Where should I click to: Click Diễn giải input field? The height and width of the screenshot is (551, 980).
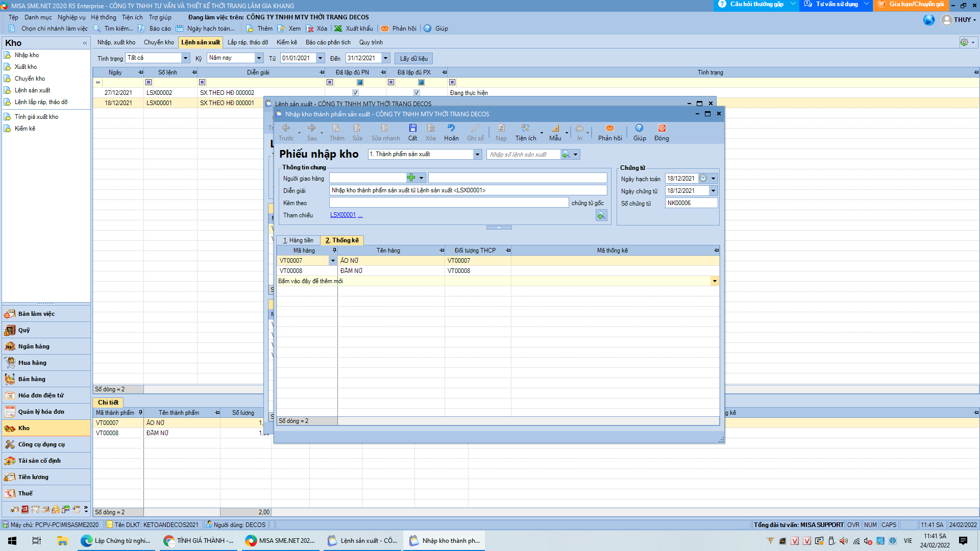[468, 190]
